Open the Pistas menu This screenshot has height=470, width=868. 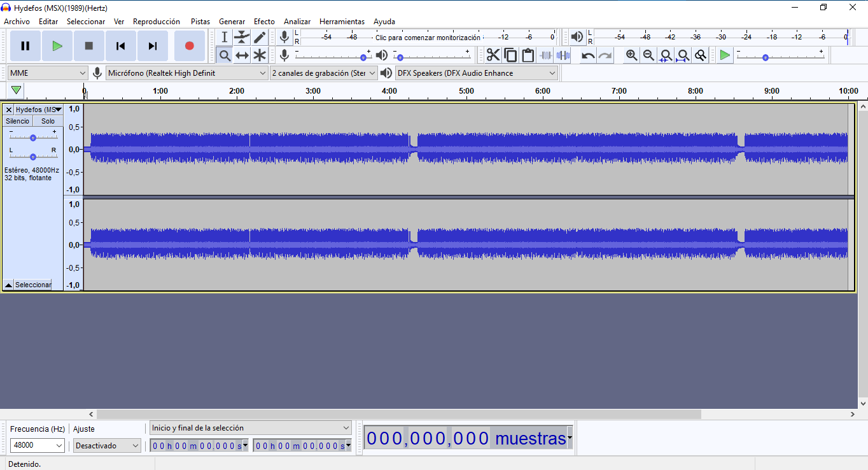[200, 22]
